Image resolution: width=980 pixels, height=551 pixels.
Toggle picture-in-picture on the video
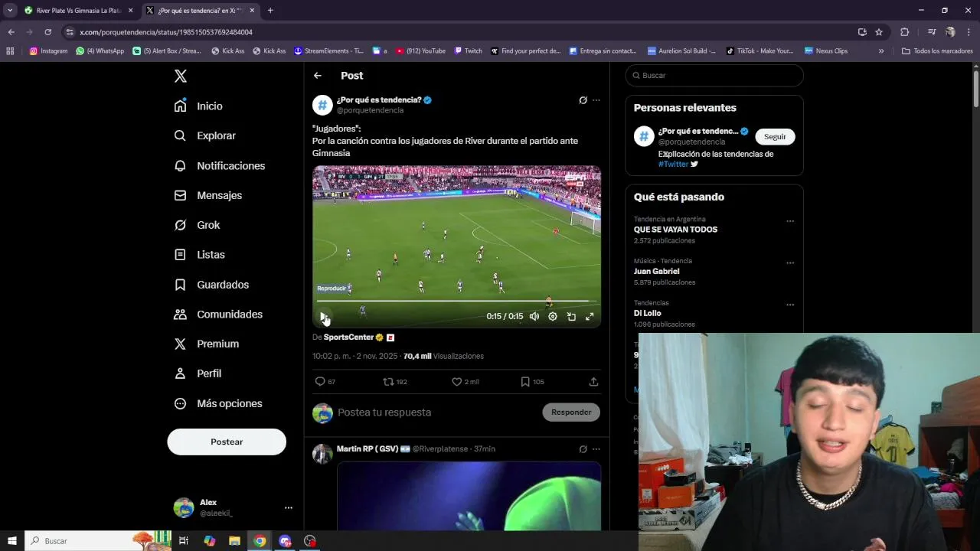pos(571,316)
